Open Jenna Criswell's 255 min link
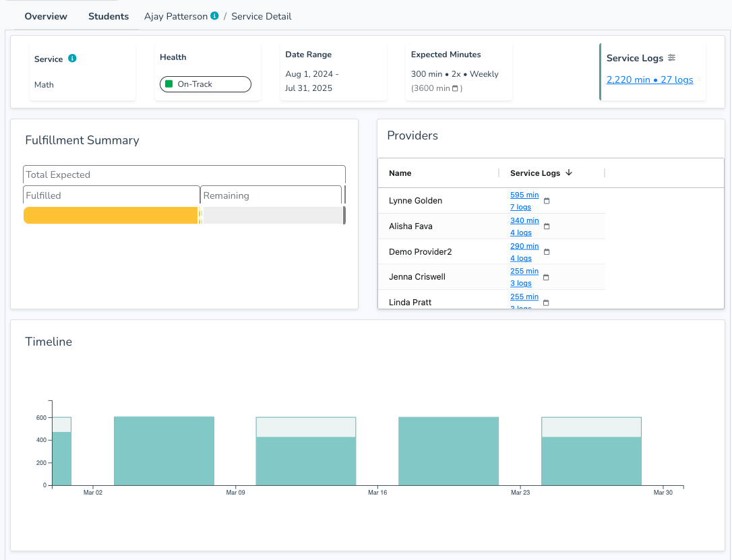 tap(524, 271)
